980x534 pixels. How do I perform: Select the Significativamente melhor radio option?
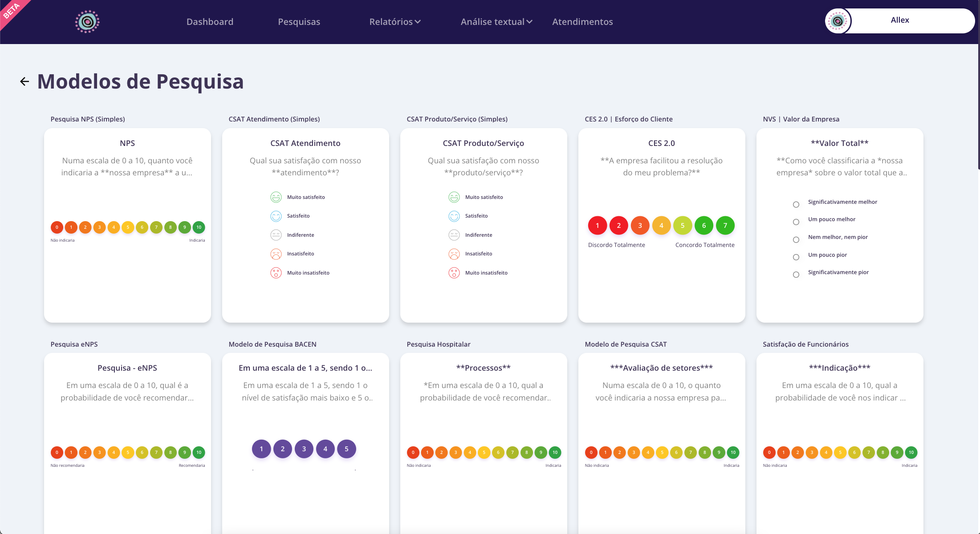pos(796,204)
